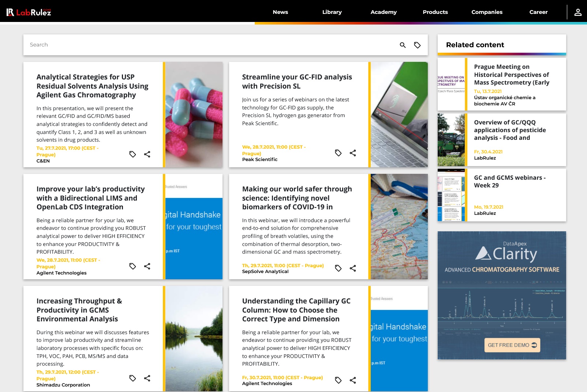The width and height of the screenshot is (587, 392).
Task: Open the Products menu
Action: click(x=435, y=12)
